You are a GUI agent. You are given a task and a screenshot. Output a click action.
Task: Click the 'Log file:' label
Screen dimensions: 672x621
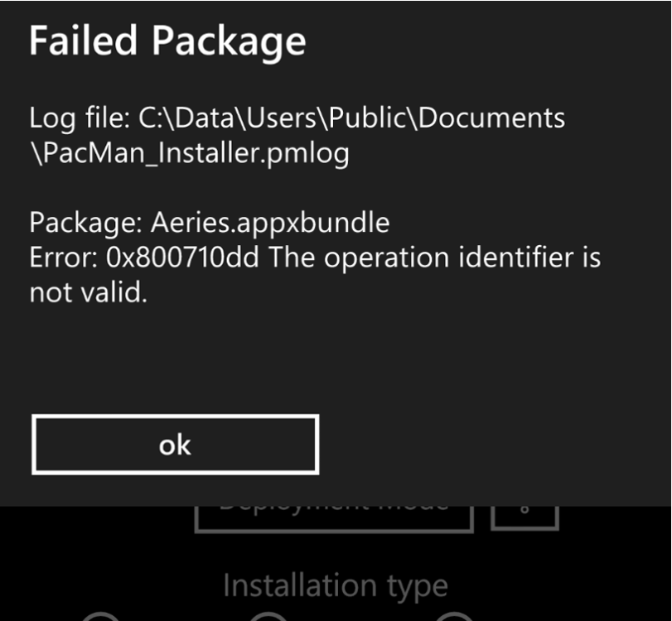tap(77, 118)
